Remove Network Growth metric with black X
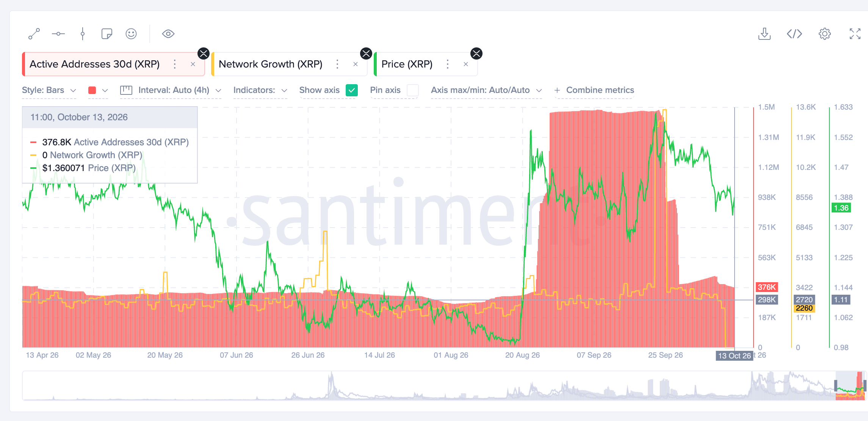The image size is (868, 421). [x=366, y=53]
